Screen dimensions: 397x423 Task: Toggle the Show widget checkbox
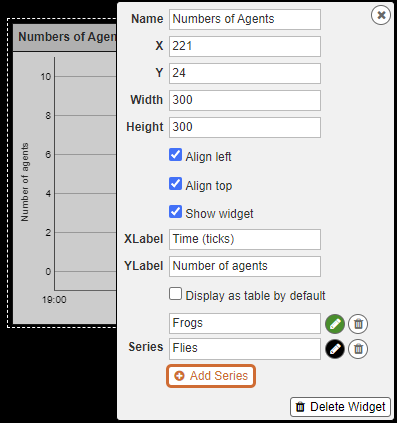175,212
